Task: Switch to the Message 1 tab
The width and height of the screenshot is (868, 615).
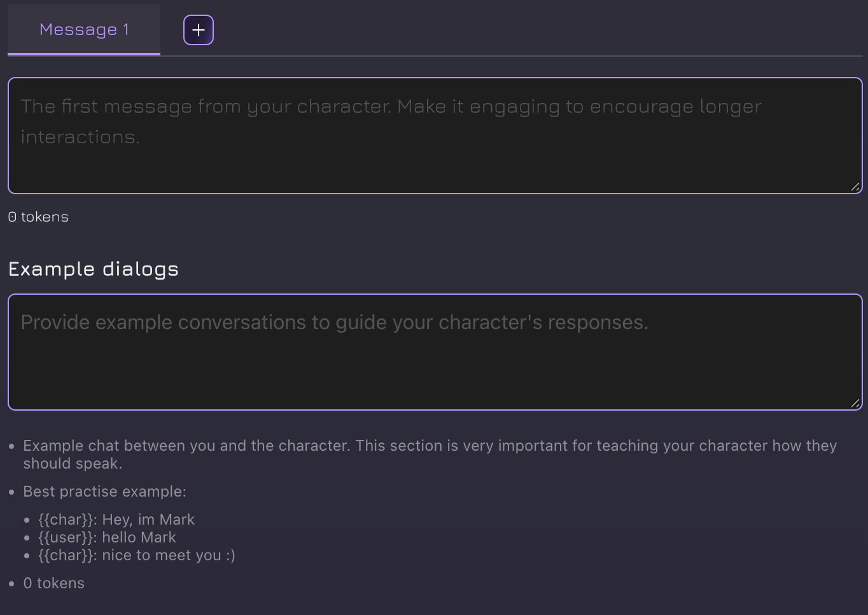Action: [84, 29]
